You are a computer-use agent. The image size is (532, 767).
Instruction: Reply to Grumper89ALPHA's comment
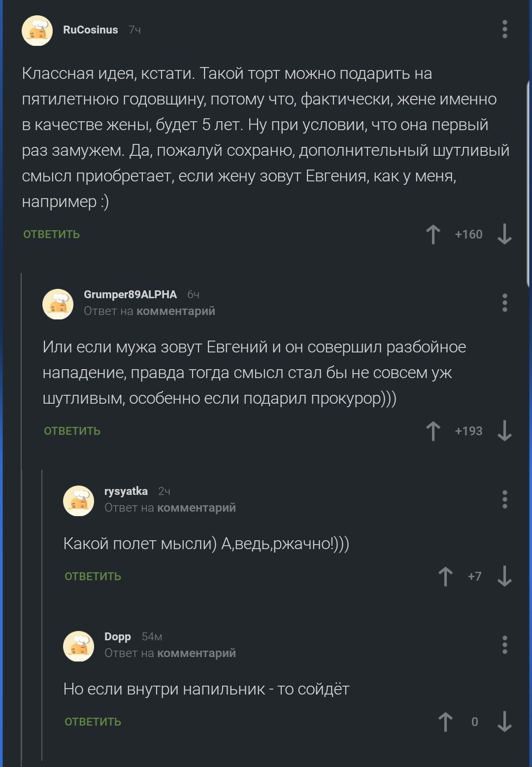72,431
